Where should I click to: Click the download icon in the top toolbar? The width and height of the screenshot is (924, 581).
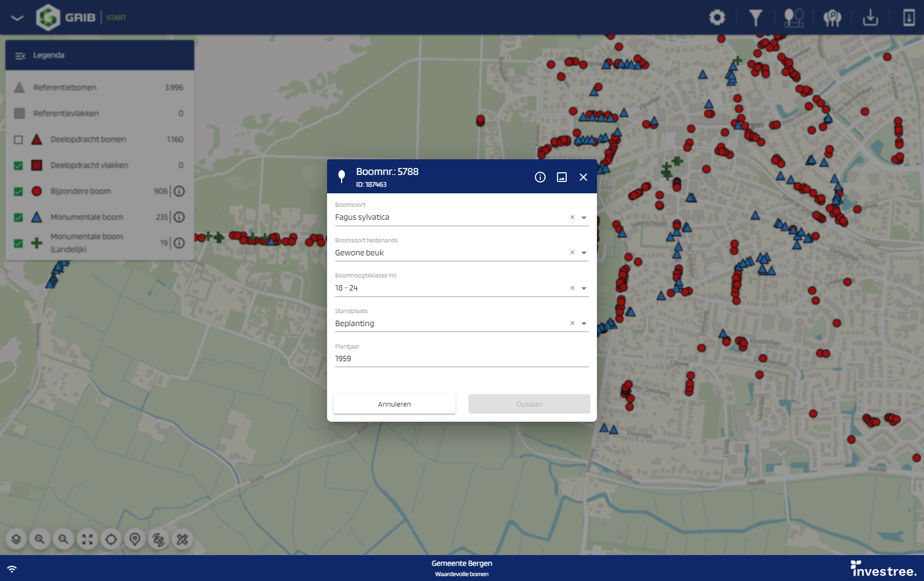(x=871, y=17)
